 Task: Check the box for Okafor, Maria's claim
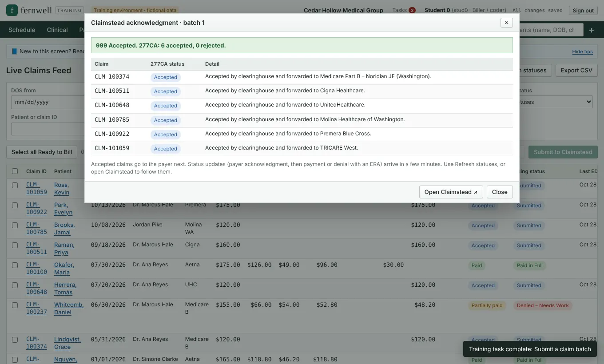tap(15, 265)
